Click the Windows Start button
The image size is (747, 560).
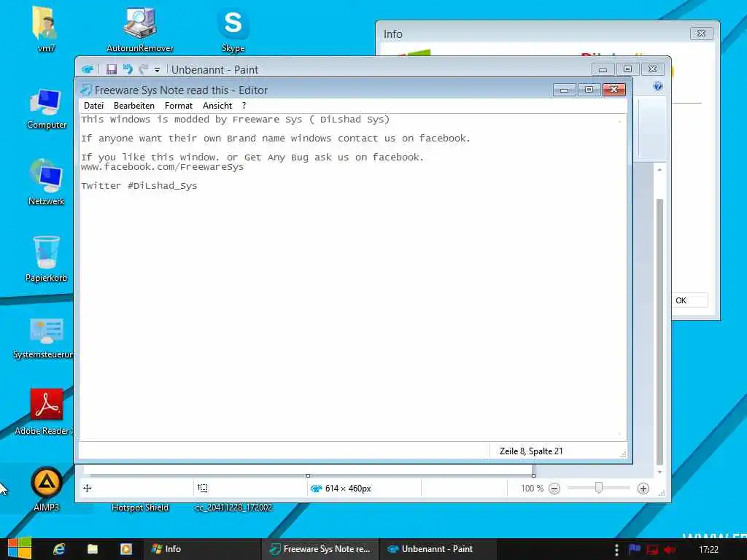(20, 548)
